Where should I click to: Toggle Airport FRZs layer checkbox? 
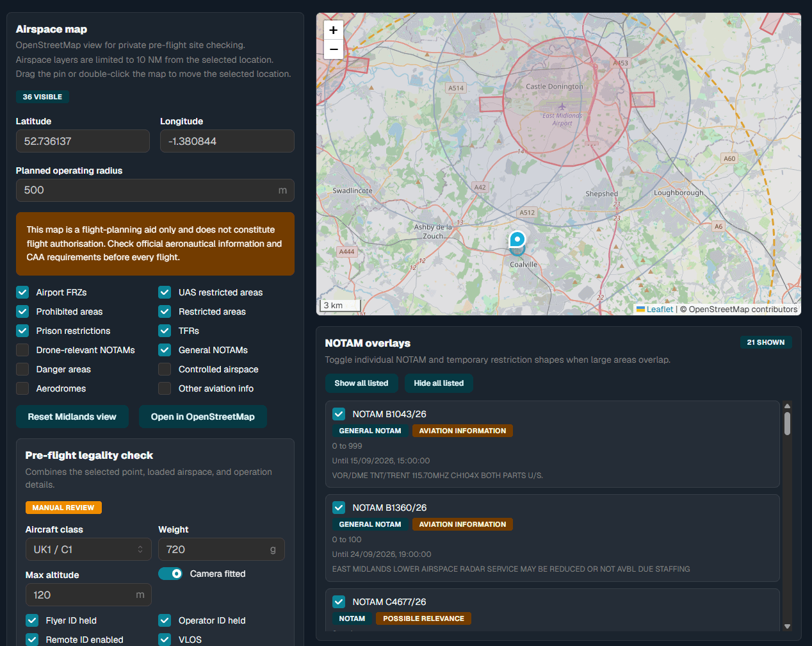pyautogui.click(x=22, y=292)
